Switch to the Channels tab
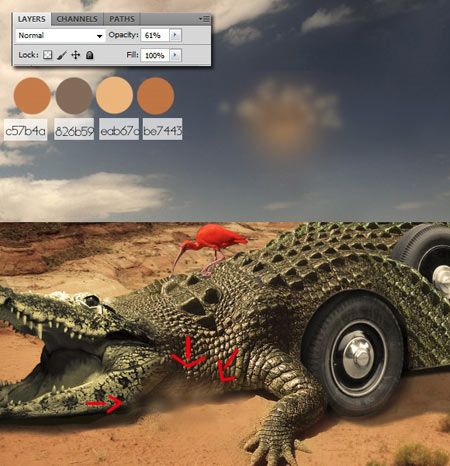 (77, 19)
